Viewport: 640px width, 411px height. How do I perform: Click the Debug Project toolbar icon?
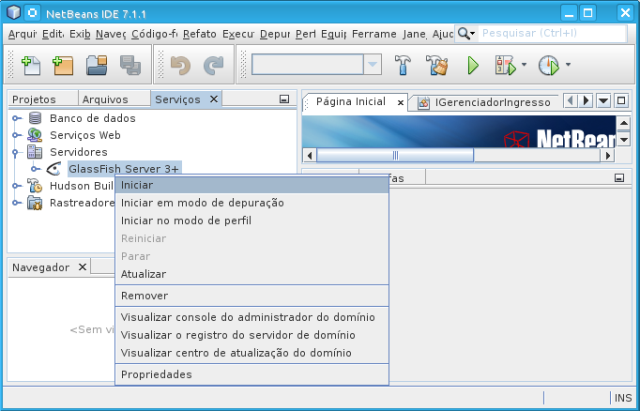tap(505, 66)
